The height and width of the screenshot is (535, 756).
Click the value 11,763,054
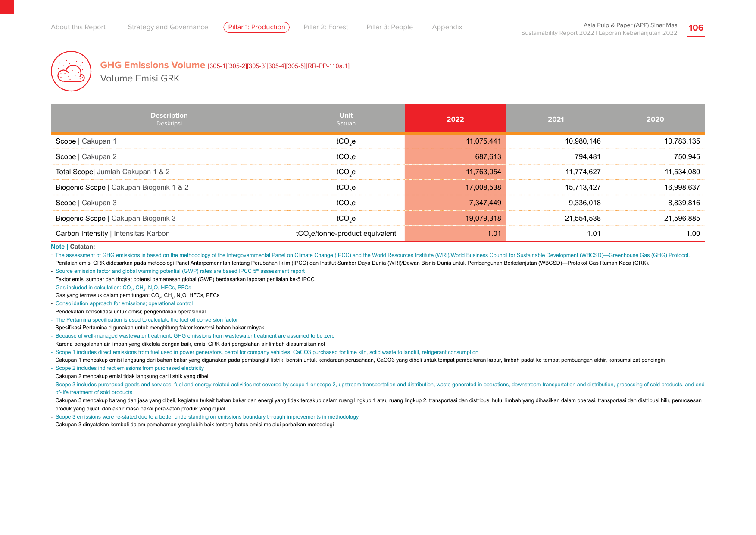click(x=483, y=172)
